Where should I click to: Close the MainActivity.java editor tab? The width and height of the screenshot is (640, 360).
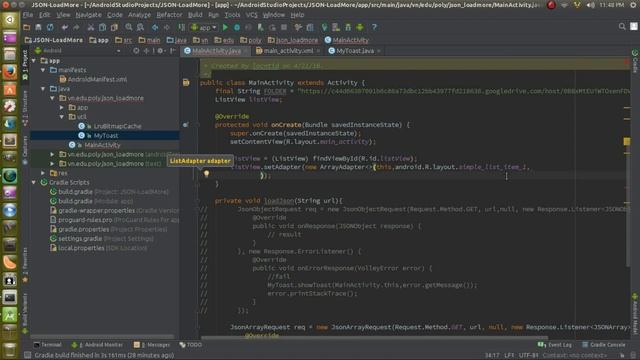245,51
